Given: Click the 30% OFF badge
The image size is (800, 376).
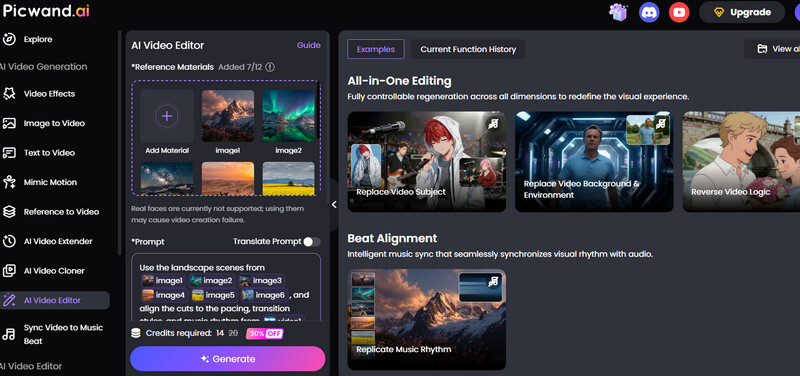Looking at the screenshot, I should (x=265, y=334).
